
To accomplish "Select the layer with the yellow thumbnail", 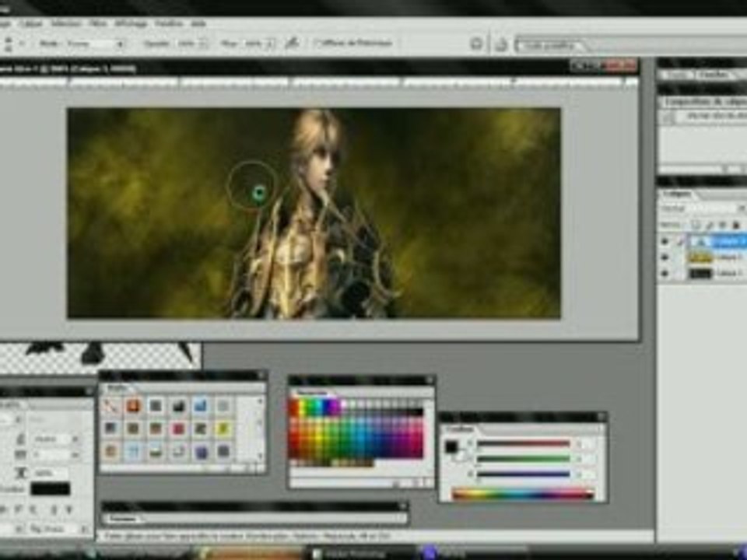I will pos(717,257).
